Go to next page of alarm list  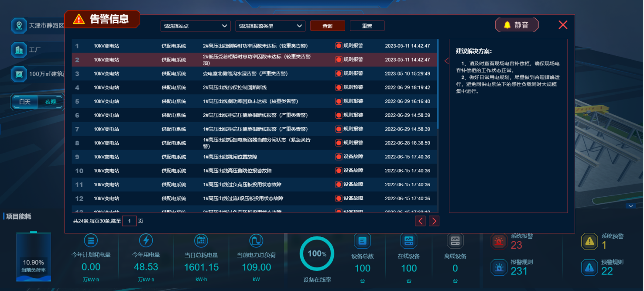(434, 221)
